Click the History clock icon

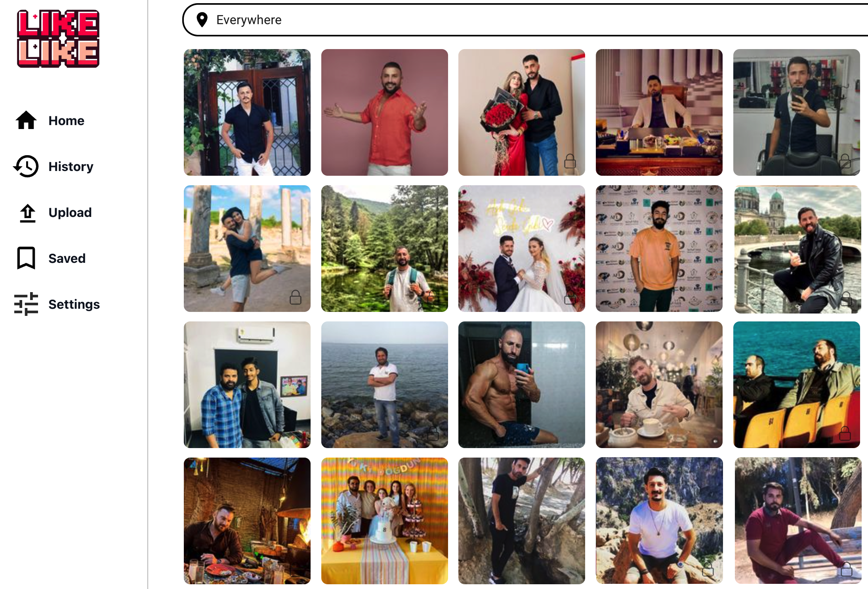26,166
